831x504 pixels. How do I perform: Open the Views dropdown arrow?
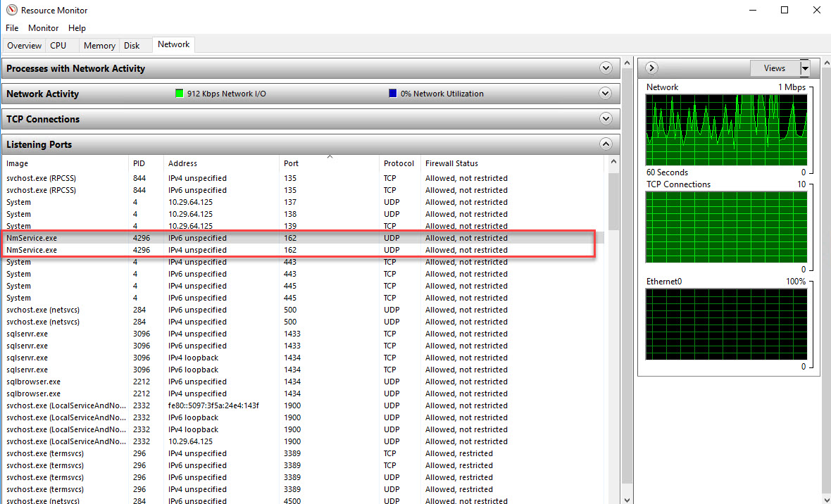click(805, 68)
